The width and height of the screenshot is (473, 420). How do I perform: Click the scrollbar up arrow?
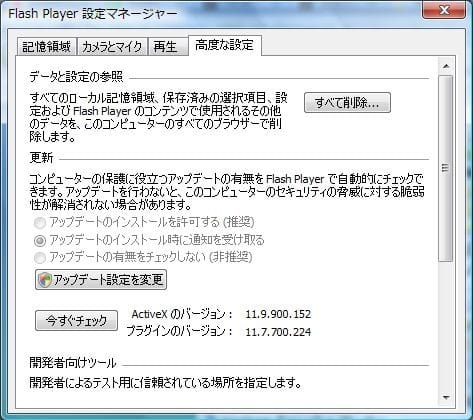446,66
